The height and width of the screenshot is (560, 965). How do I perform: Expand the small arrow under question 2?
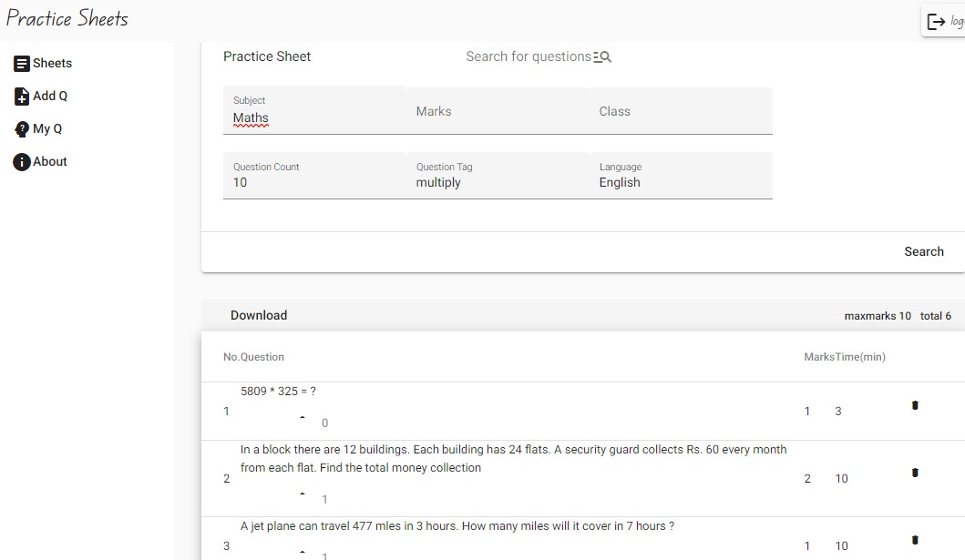tap(303, 494)
